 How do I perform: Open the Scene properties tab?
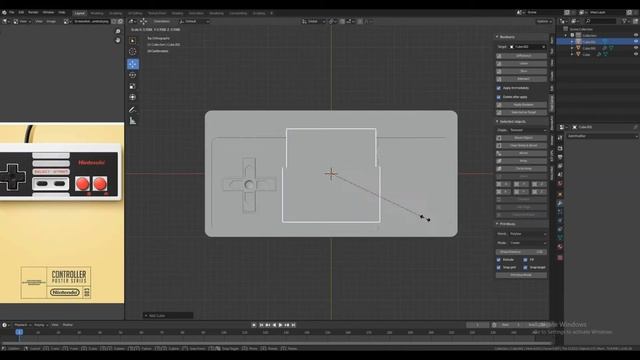[560, 175]
